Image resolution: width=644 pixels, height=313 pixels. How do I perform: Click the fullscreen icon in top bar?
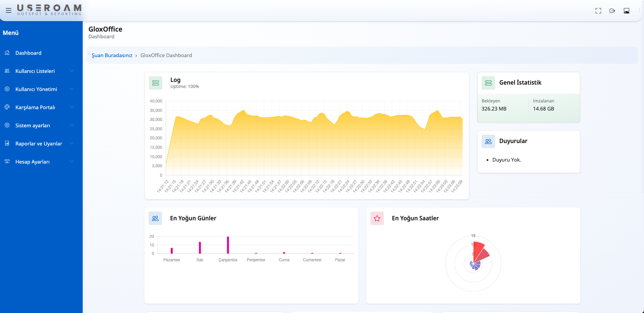pos(598,11)
